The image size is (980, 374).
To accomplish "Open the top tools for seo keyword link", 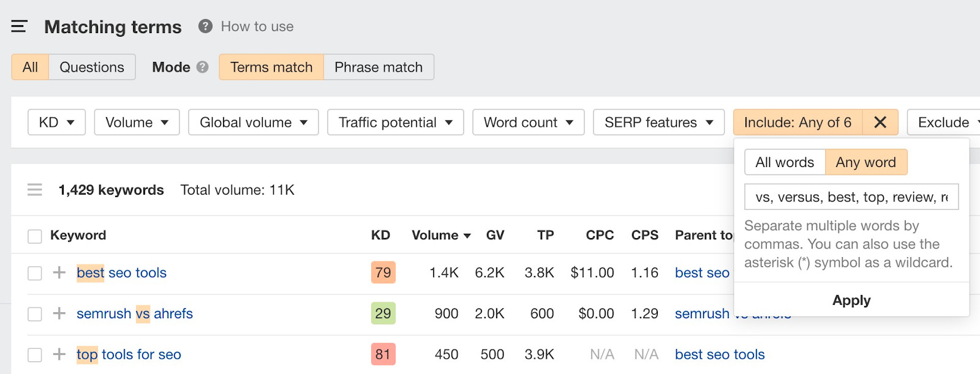I will (129, 354).
